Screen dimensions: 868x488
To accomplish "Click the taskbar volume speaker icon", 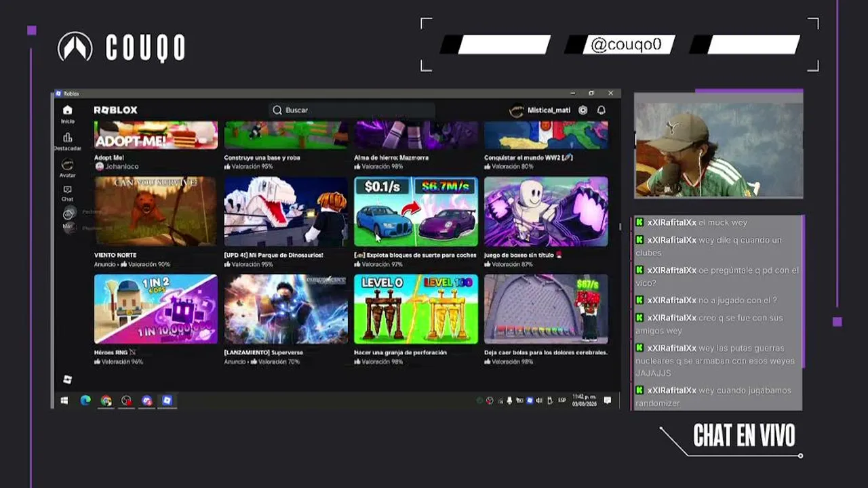I will [x=539, y=401].
